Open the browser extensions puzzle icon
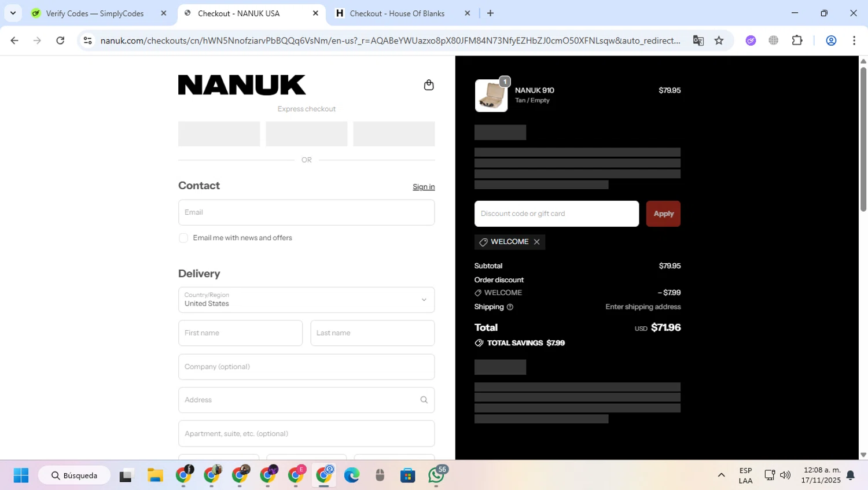This screenshot has width=868, height=490. click(797, 40)
